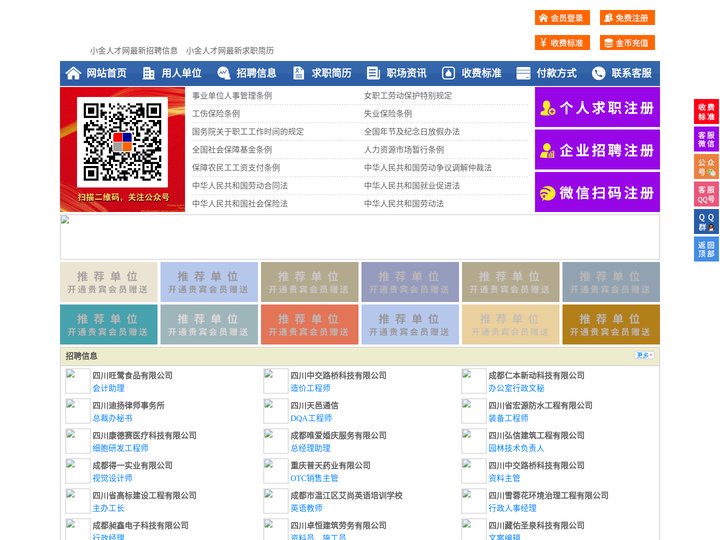Click the logo thumbnail of 四川旺莺食品有限公司

tap(78, 381)
